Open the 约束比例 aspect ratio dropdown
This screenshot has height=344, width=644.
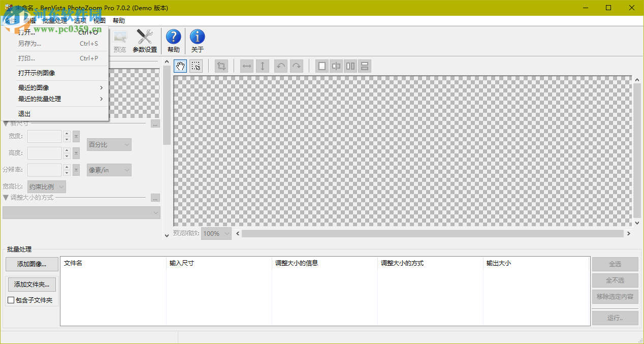coord(46,186)
